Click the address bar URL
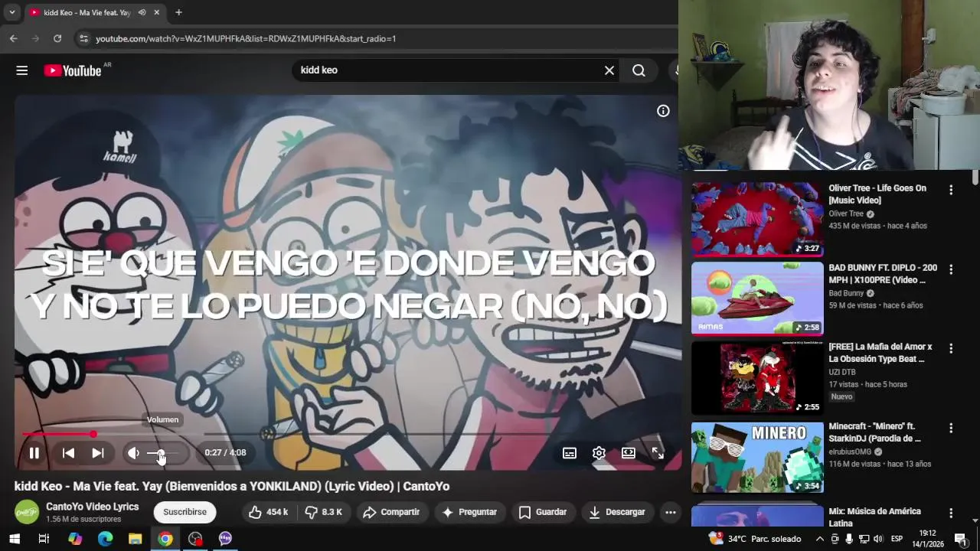The width and height of the screenshot is (980, 551). pyautogui.click(x=246, y=38)
